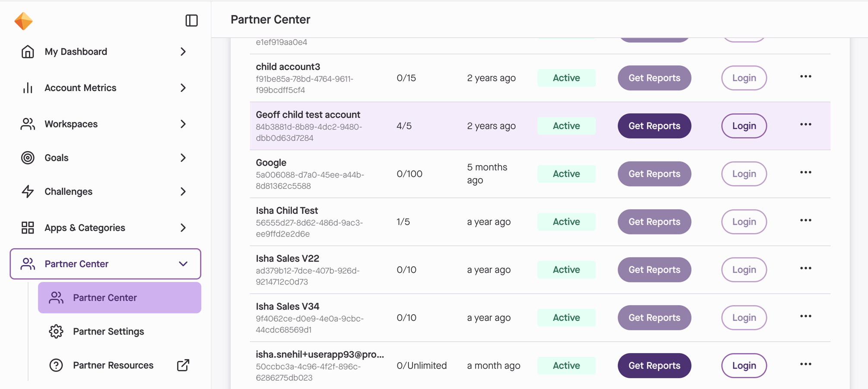Expand the Goals chevron

click(x=184, y=158)
